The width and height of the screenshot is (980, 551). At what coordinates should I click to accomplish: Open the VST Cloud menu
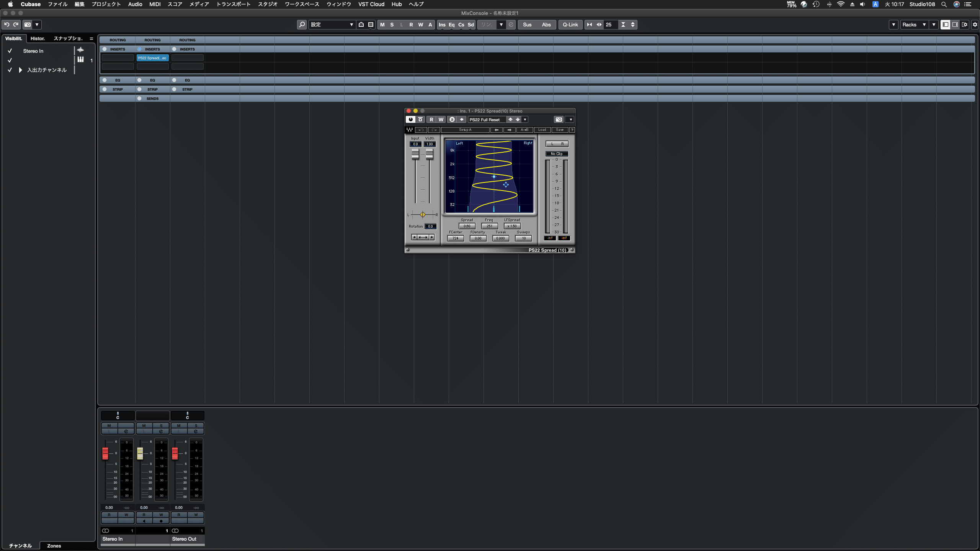coord(371,4)
